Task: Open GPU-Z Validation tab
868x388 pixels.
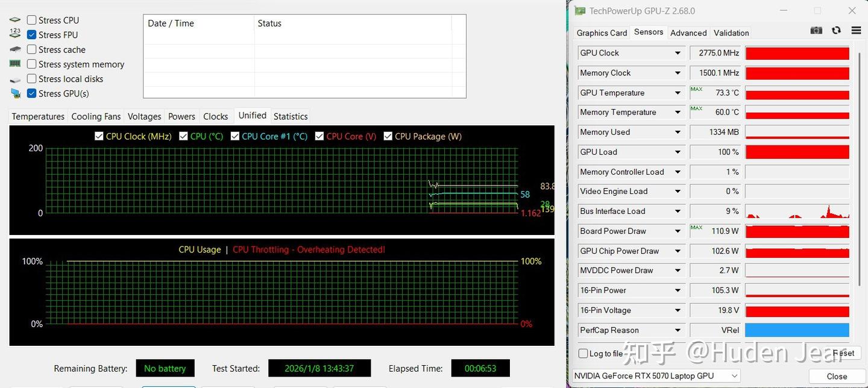Action: point(731,33)
